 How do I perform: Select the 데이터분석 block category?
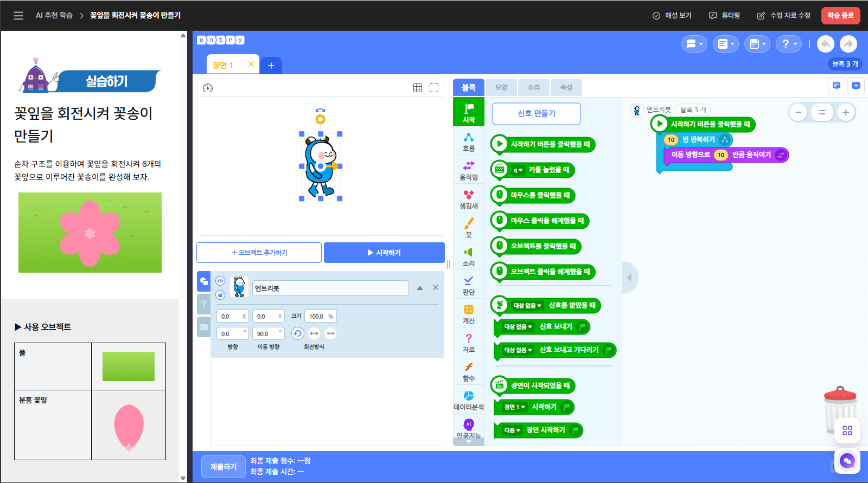tap(469, 400)
